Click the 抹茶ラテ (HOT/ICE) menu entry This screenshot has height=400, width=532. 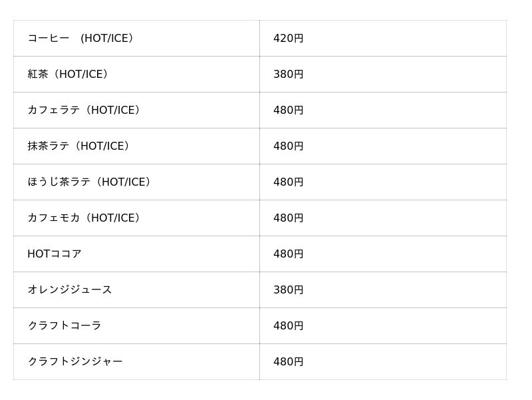coord(80,146)
